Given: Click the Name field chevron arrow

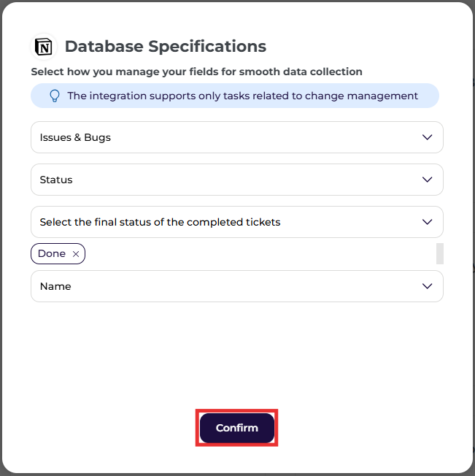Looking at the screenshot, I should click(x=427, y=286).
